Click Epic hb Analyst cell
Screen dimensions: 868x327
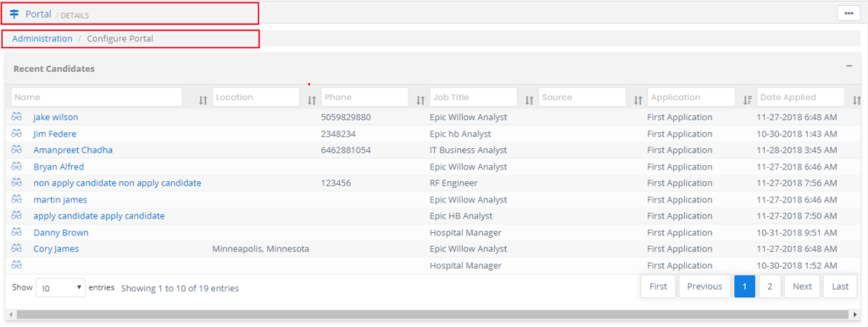pyautogui.click(x=460, y=134)
